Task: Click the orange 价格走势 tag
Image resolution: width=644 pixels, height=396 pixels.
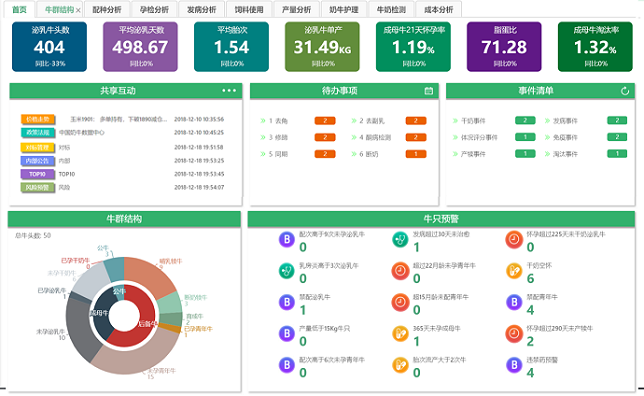Action: [x=38, y=120]
